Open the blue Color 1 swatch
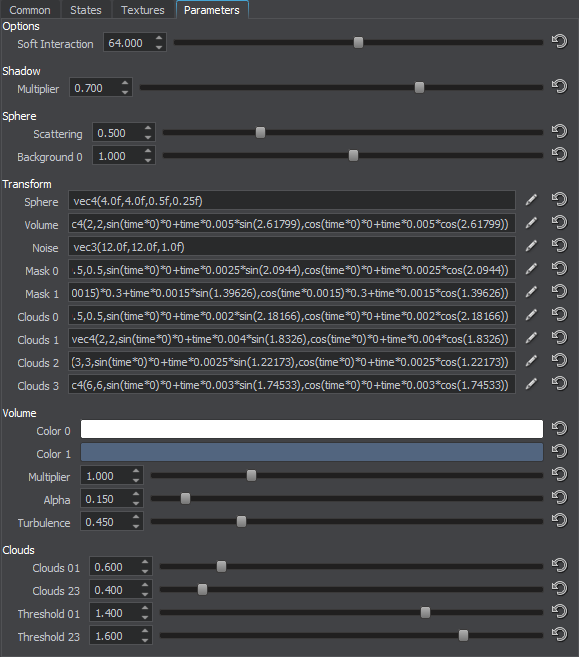 (x=312, y=452)
